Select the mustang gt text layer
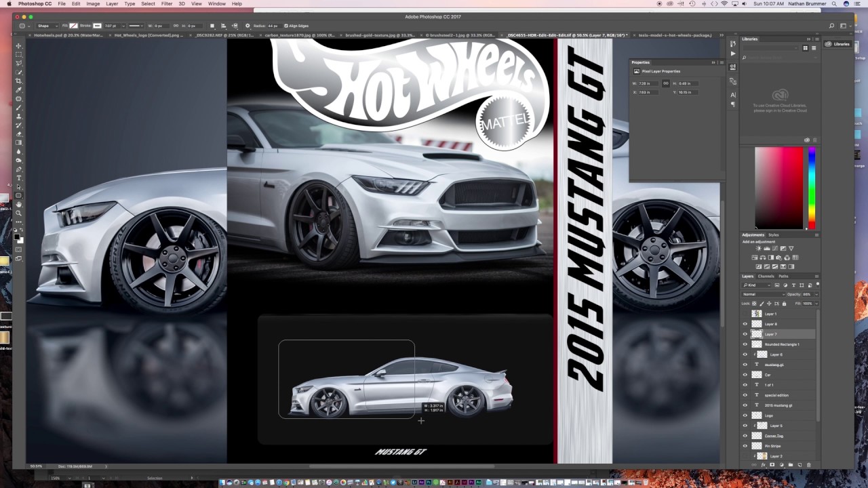This screenshot has height=488, width=868. 774,365
